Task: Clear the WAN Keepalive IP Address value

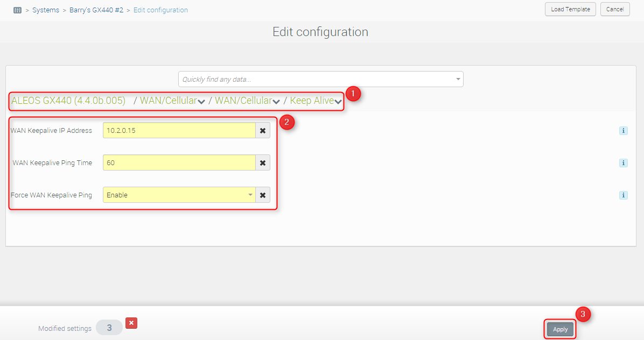Action: tap(263, 130)
